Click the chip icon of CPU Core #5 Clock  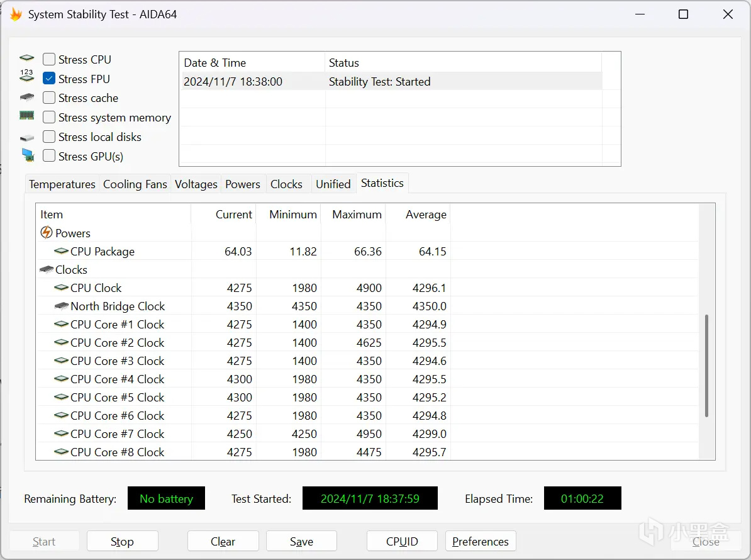click(x=61, y=396)
